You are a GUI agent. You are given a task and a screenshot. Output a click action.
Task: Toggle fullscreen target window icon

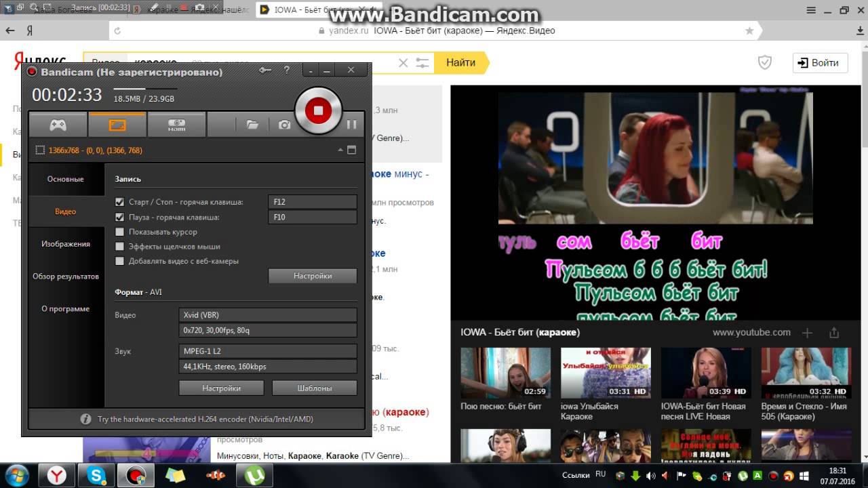[x=351, y=150]
